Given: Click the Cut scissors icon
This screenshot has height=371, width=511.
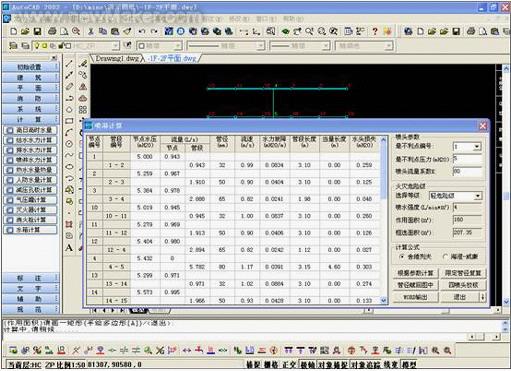Looking at the screenshot, I should 90,31.
